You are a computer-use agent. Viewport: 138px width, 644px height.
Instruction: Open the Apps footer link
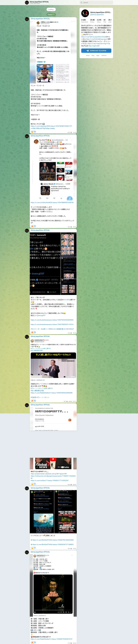[98, 55]
